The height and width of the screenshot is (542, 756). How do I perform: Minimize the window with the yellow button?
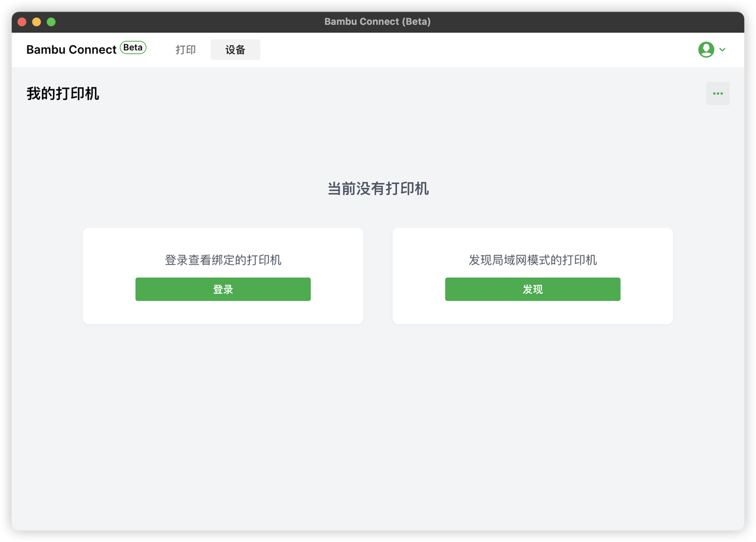pos(37,22)
